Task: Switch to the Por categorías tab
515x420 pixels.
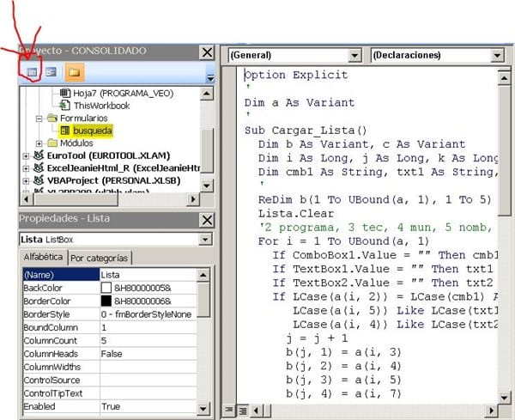Action: [100, 258]
